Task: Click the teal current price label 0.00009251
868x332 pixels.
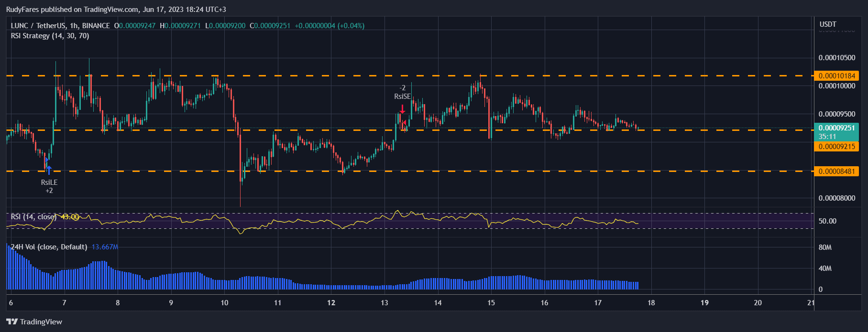Action: point(836,128)
